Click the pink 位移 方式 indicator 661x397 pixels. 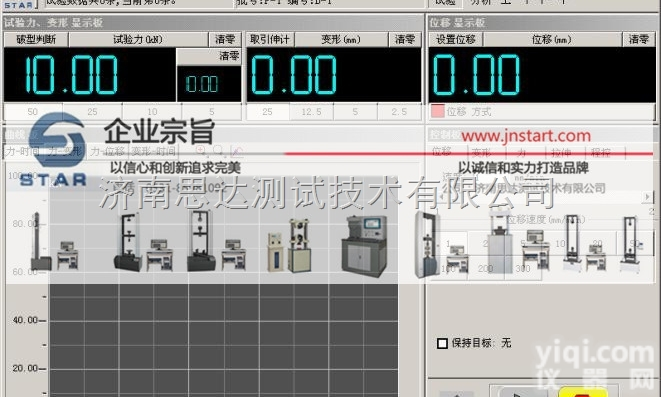point(438,112)
